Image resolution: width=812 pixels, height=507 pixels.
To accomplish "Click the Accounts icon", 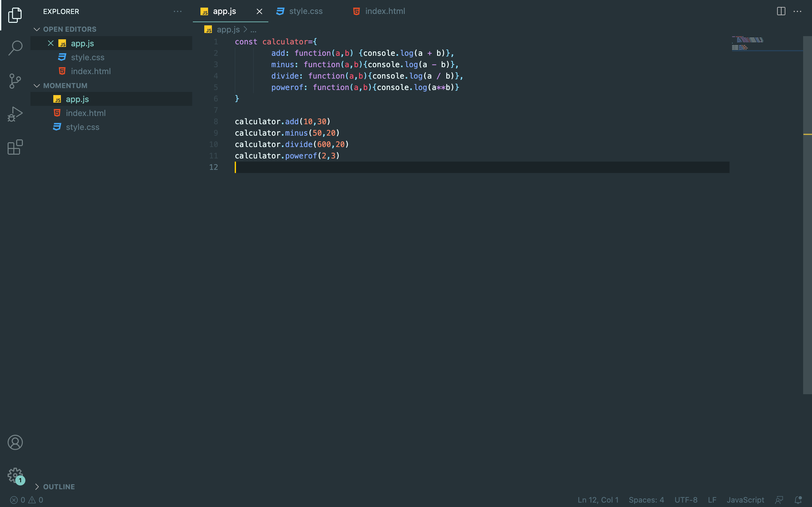I will pyautogui.click(x=15, y=442).
